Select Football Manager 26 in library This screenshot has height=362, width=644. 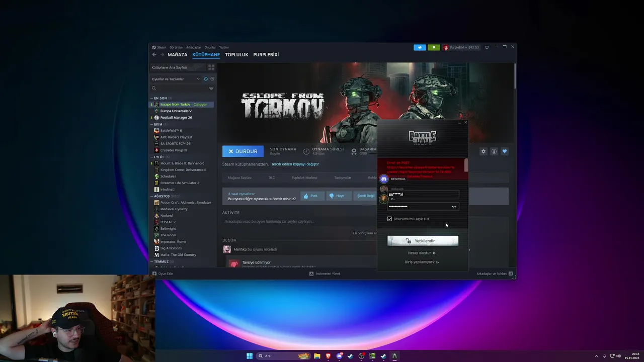(x=182, y=118)
